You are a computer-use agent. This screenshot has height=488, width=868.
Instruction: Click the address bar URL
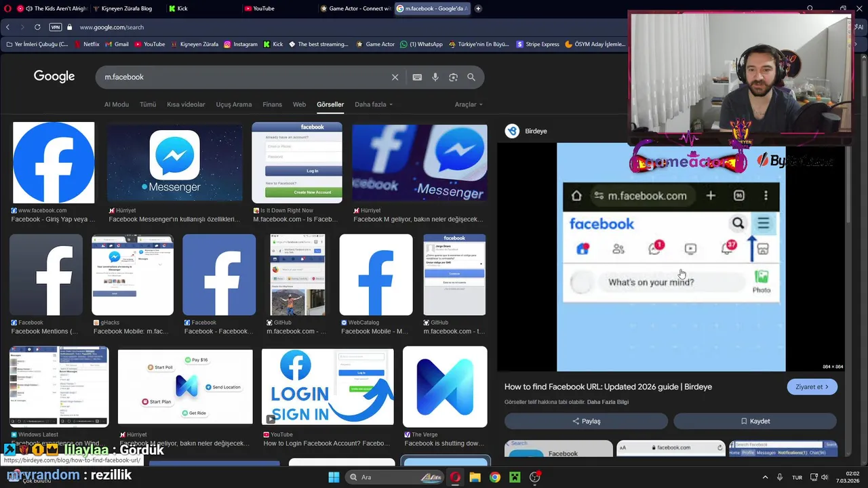[x=112, y=27]
